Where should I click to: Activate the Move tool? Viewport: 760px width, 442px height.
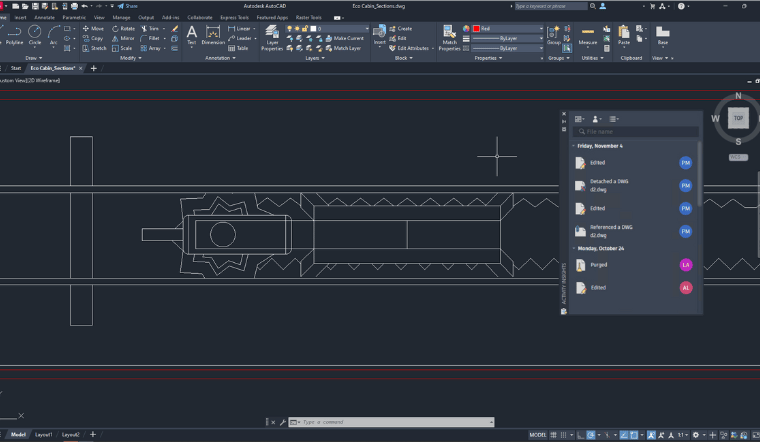click(x=93, y=29)
